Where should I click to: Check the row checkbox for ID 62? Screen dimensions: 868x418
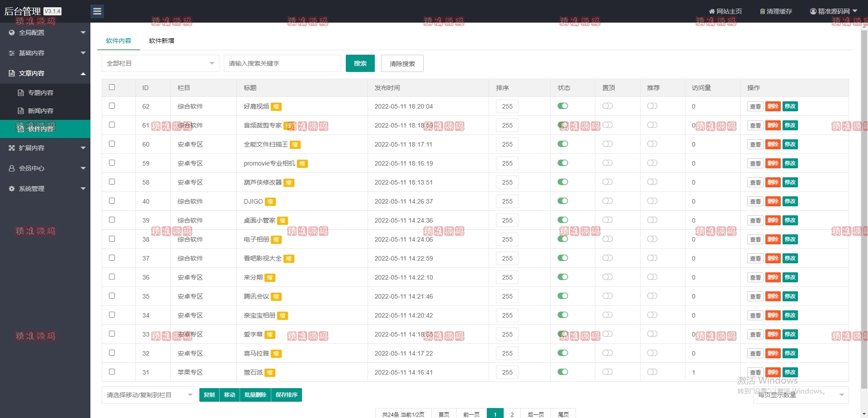pos(112,106)
